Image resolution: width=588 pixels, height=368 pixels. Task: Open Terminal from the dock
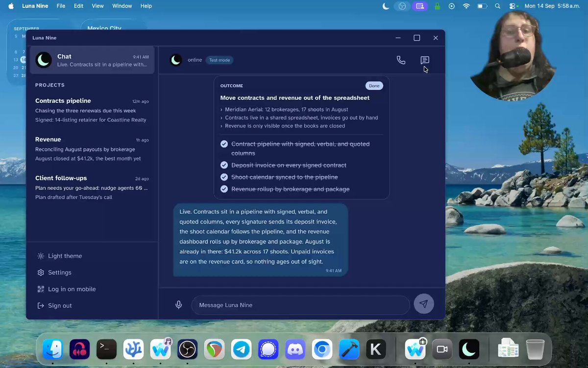[x=106, y=349]
